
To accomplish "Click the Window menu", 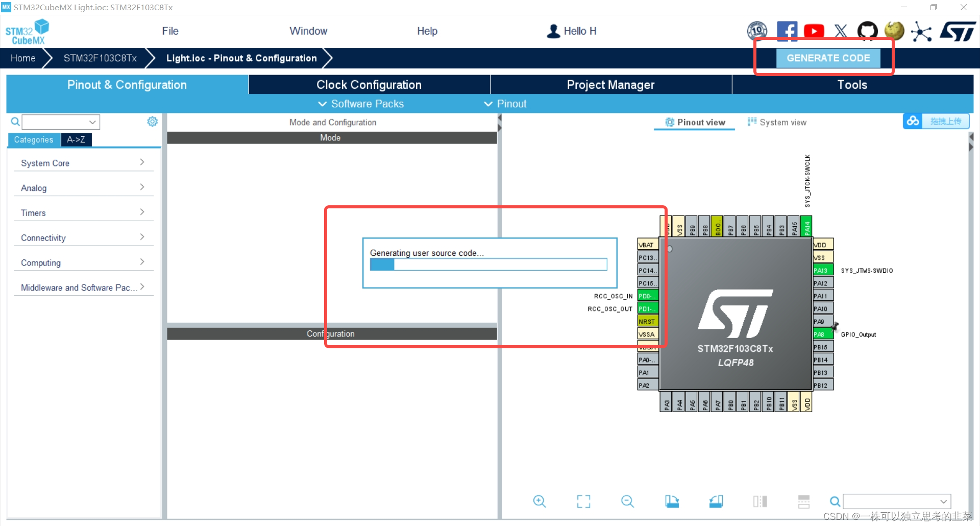I will (x=308, y=31).
